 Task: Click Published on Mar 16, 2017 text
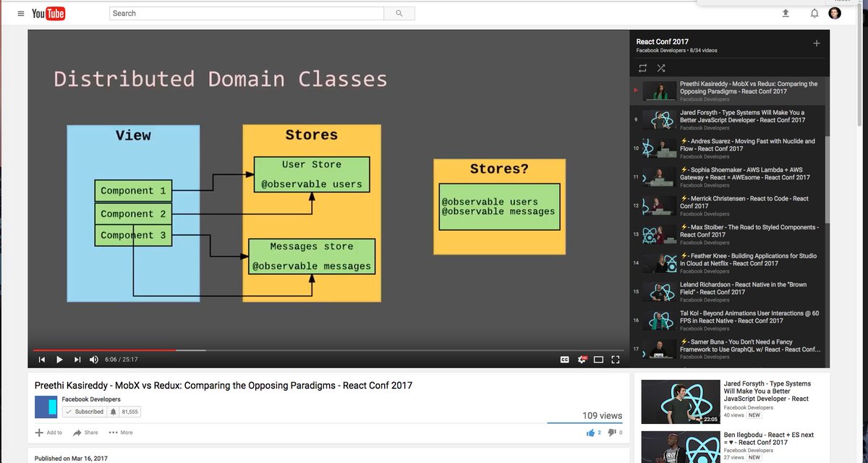[71, 459]
